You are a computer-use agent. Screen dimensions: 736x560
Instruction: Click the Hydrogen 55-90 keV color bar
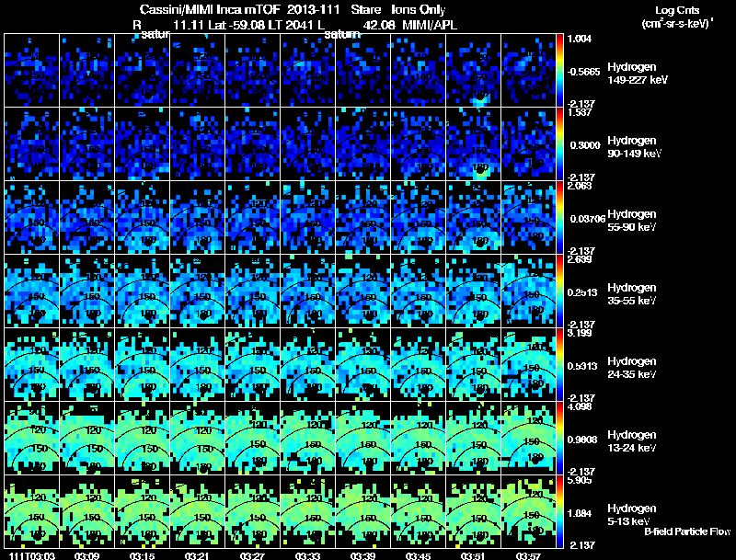[x=559, y=218]
